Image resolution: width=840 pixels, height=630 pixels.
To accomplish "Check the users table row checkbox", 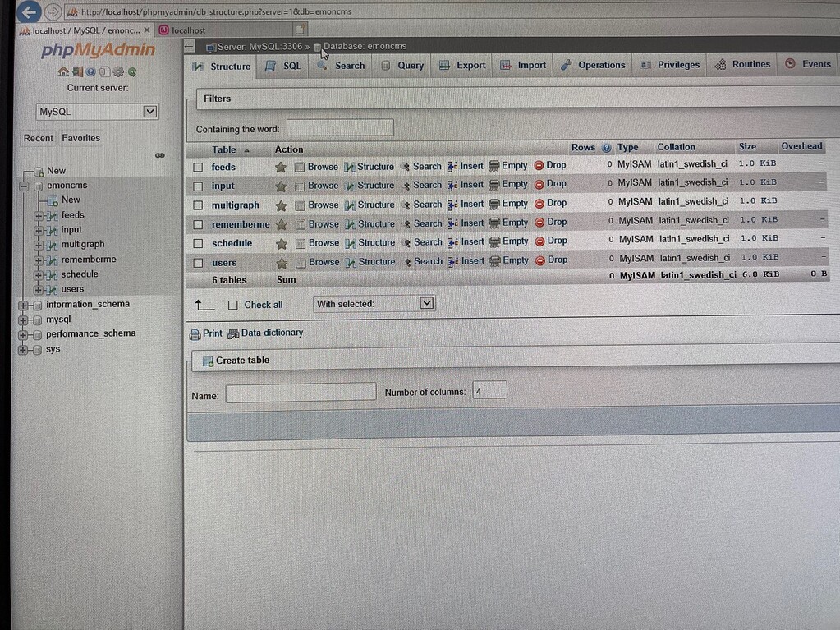I will tap(199, 261).
